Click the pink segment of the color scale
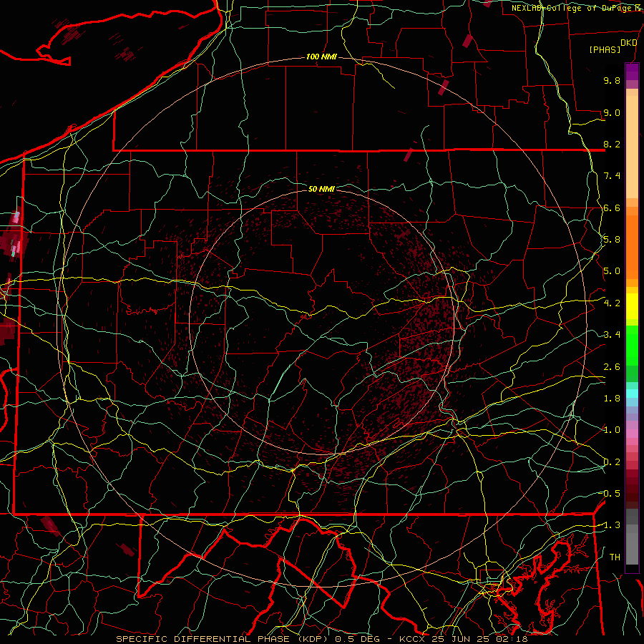Screen dimensions: 644x644 (x=632, y=433)
